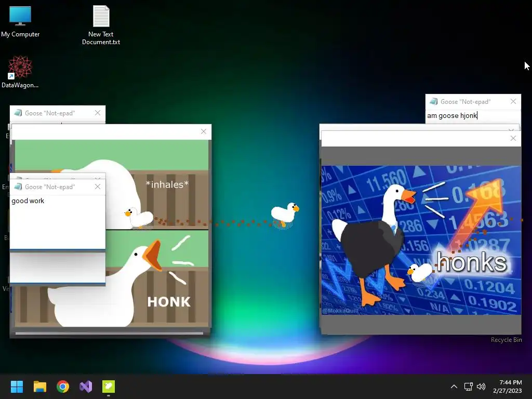
Task: Click the "honks" stock market meme image
Action: pyautogui.click(x=421, y=240)
